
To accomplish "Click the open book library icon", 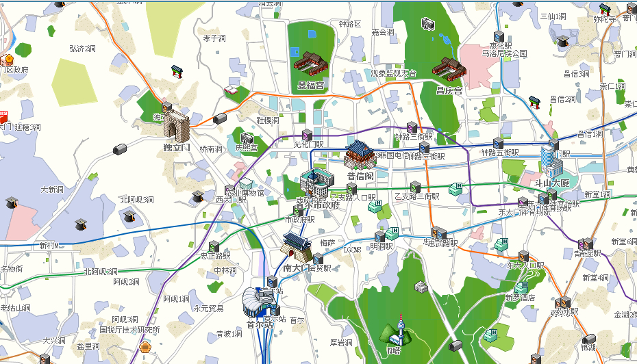I will tap(232, 89).
